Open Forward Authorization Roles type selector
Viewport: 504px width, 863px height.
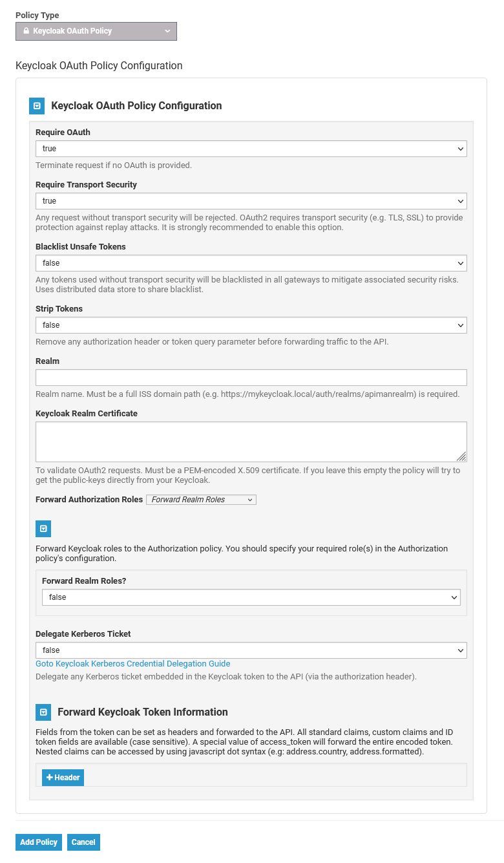[201, 500]
